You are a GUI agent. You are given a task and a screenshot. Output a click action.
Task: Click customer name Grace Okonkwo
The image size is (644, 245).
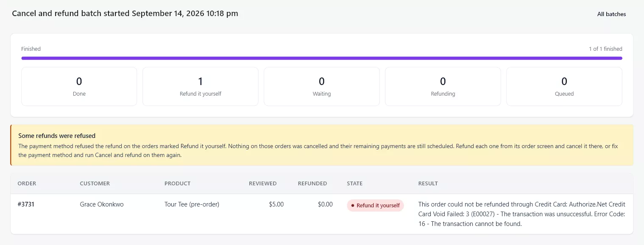(x=102, y=204)
